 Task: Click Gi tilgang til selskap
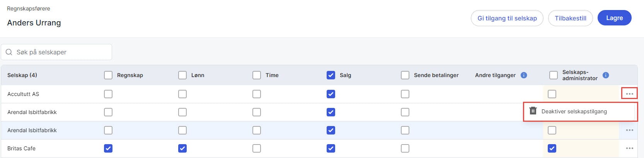tap(507, 18)
